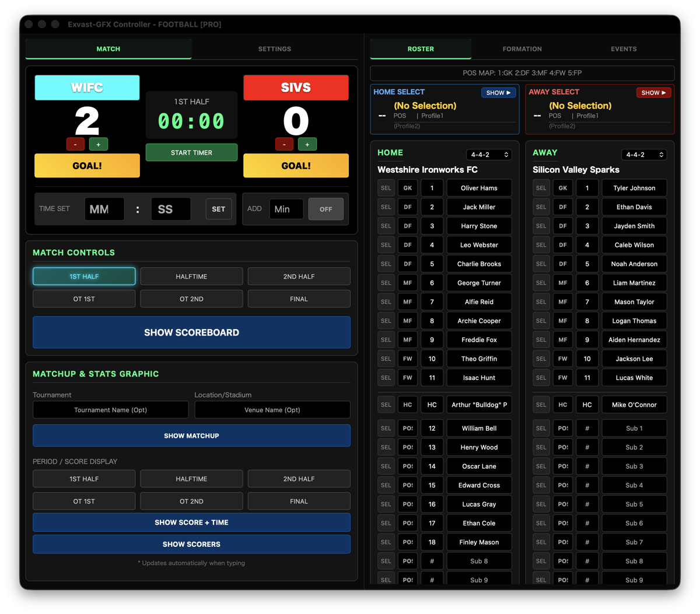Click the number 12 field for William Bell
Viewport: 700px width, 614px height.
[x=432, y=428]
